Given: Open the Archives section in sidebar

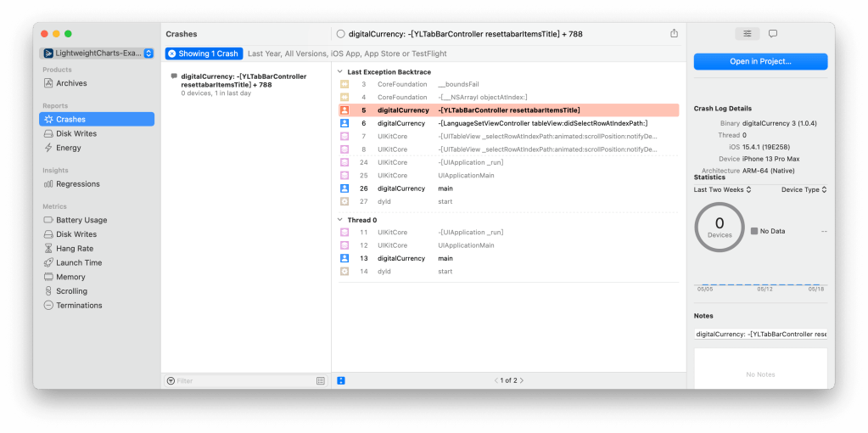Looking at the screenshot, I should (71, 83).
